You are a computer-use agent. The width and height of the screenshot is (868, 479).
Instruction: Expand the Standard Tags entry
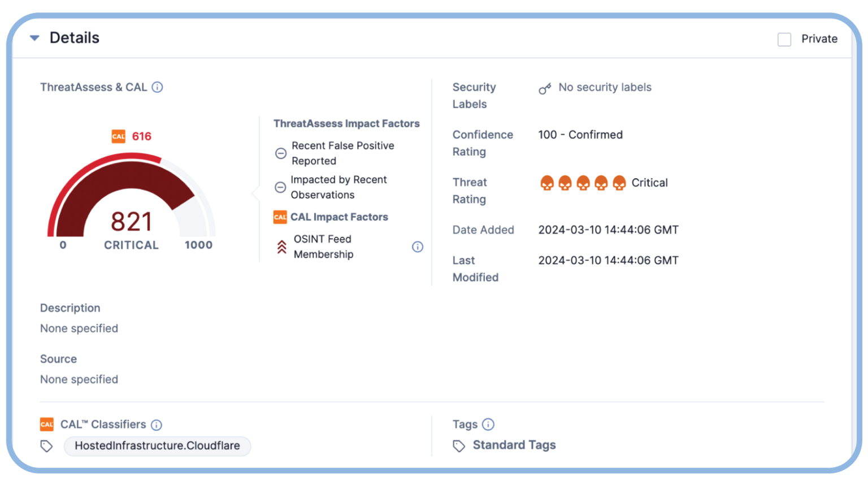coord(514,445)
